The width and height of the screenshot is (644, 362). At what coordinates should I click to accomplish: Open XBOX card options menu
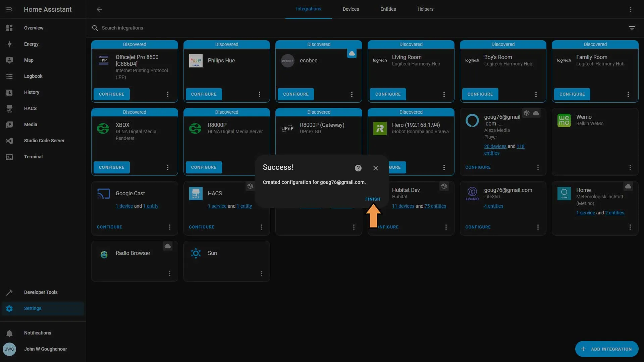tap(168, 167)
